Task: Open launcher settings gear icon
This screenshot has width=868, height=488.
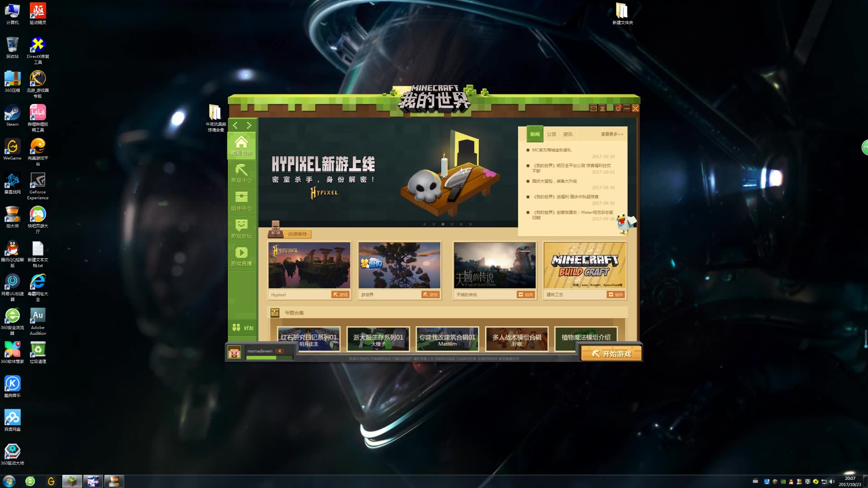Action: pyautogui.click(x=618, y=108)
